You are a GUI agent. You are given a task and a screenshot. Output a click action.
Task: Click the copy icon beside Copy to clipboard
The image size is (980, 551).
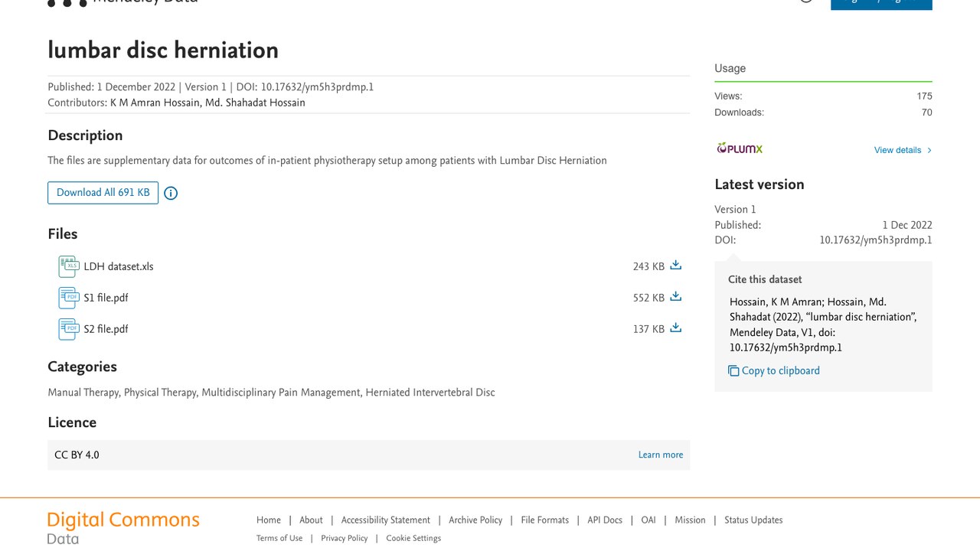coord(733,371)
